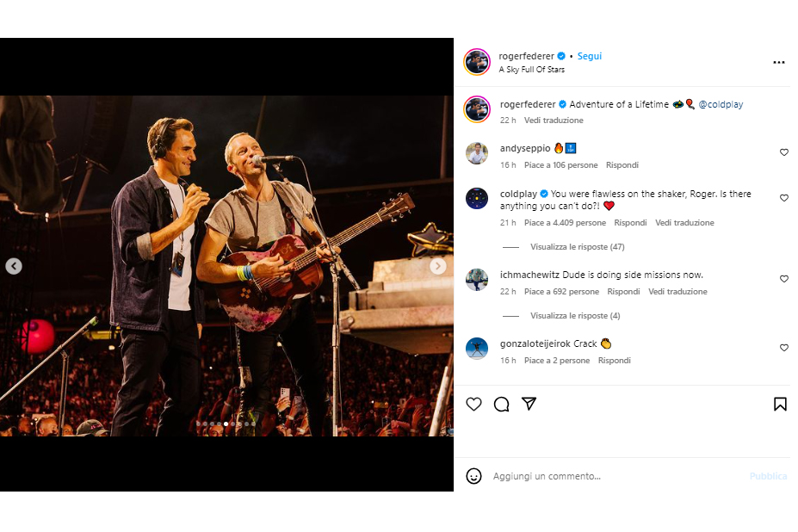Open the emoji picker in comment box
The height and width of the screenshot is (532, 798).
(x=473, y=476)
